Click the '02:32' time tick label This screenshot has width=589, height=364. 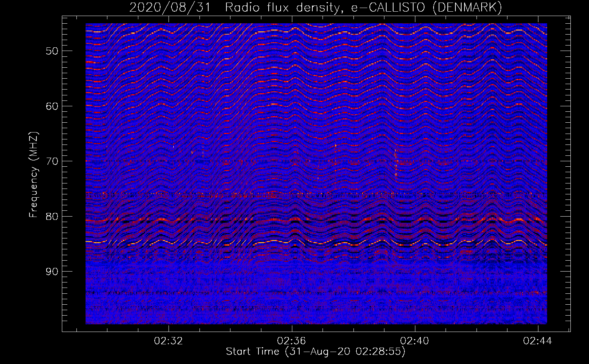[169, 341]
